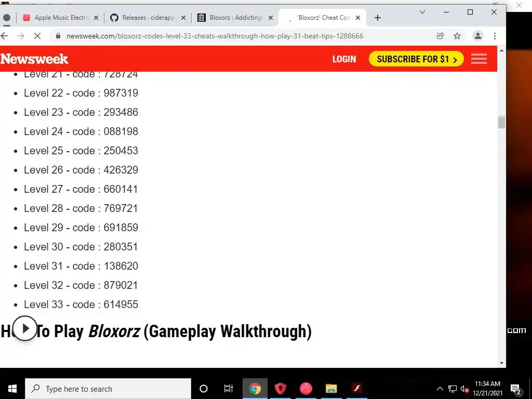Screen dimensions: 532x399
Task: Select the Level 29 code 691859 line
Action: point(81,228)
